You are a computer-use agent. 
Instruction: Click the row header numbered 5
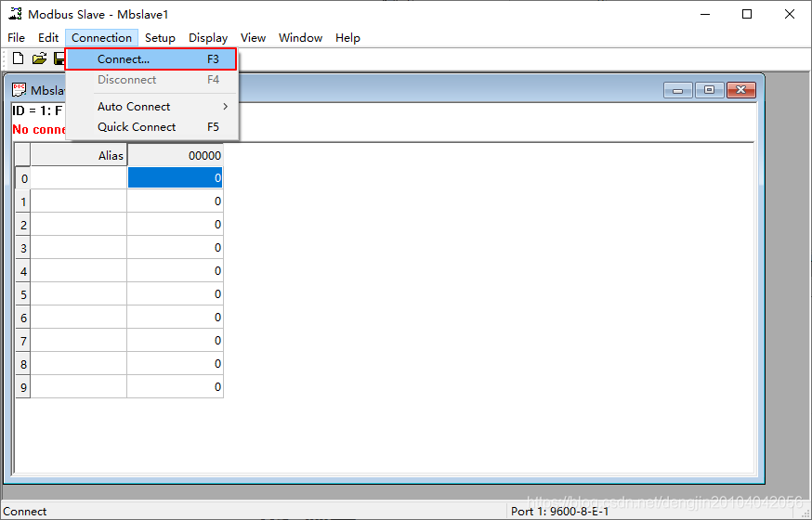click(23, 294)
